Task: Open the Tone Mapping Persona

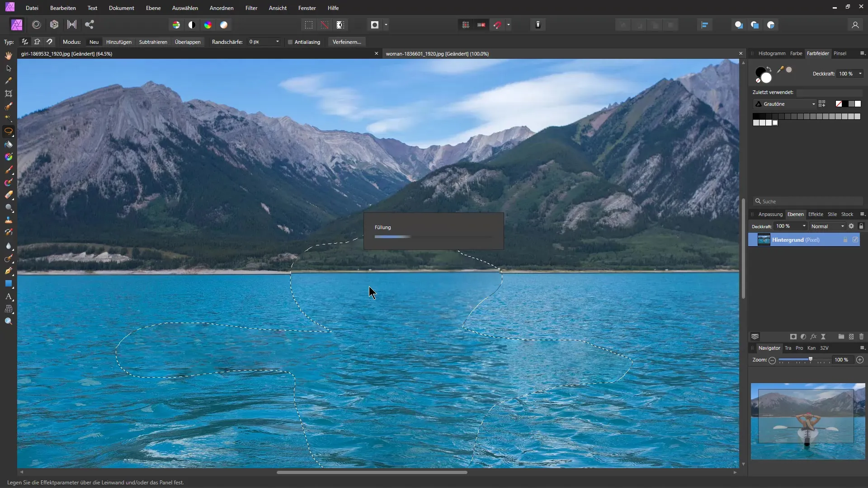Action: (72, 25)
